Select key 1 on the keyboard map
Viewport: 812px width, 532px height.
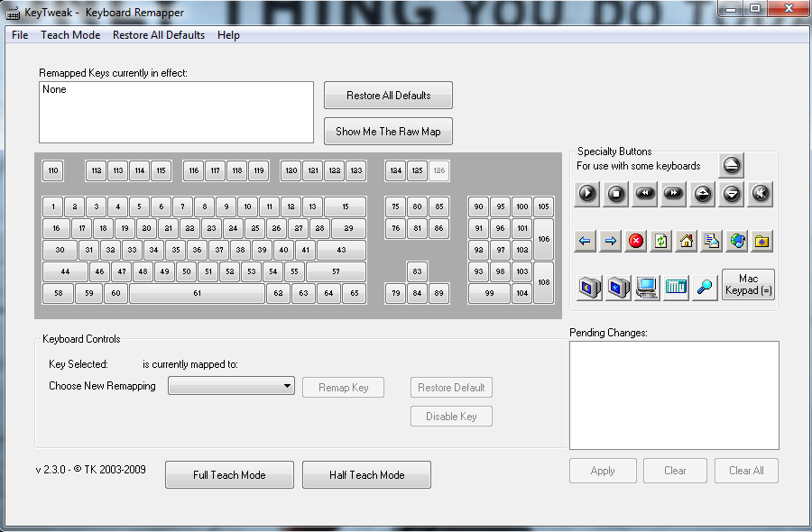tap(53, 207)
